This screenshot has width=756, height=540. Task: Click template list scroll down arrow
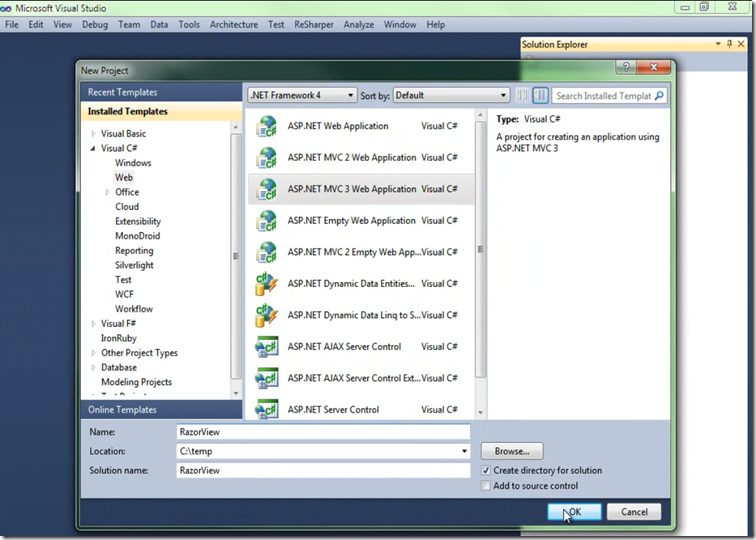click(480, 413)
